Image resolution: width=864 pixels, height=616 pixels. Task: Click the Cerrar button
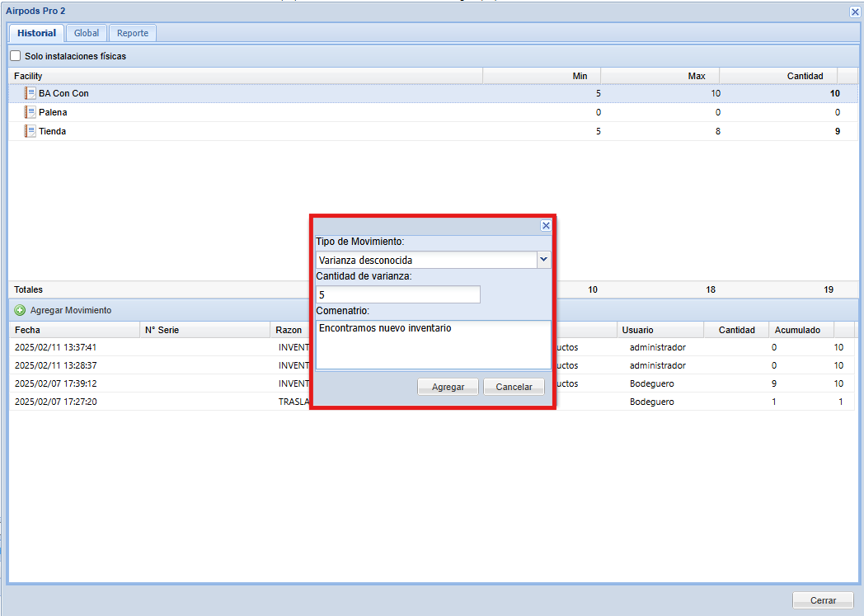tap(824, 600)
